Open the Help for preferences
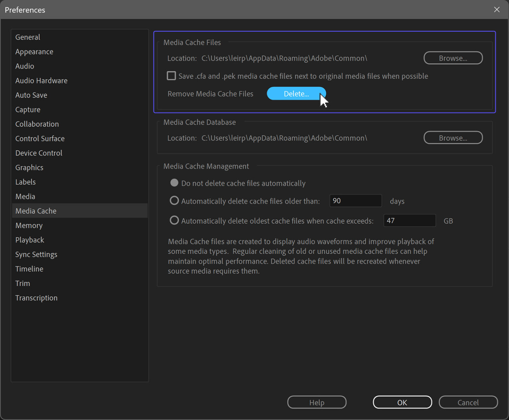This screenshot has height=420, width=509. point(316,402)
